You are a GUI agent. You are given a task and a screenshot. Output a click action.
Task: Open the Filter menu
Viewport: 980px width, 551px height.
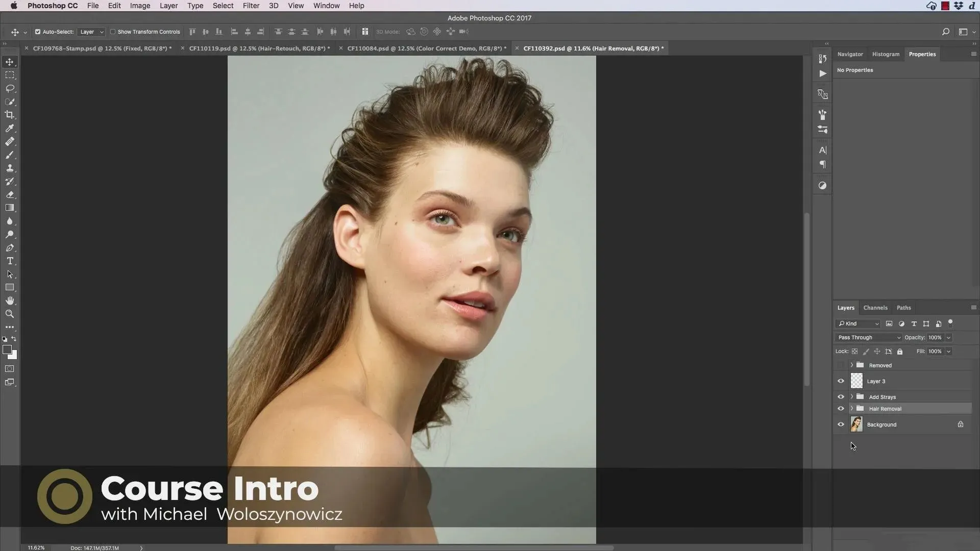(x=251, y=6)
